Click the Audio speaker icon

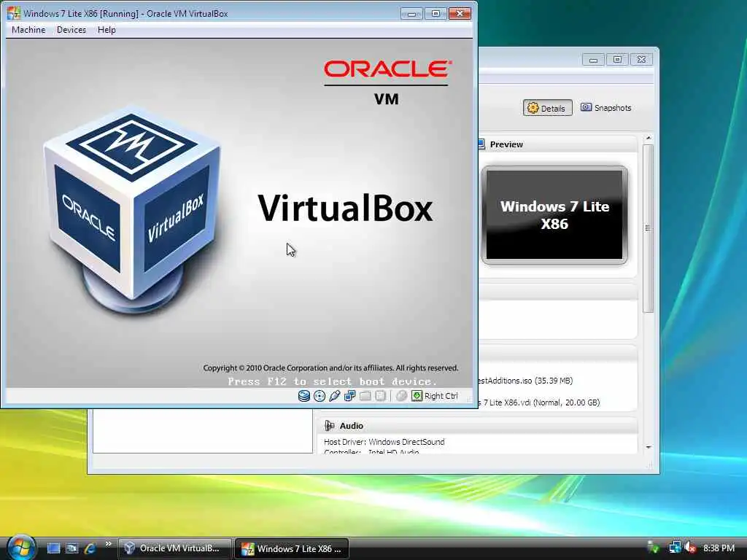(x=329, y=425)
